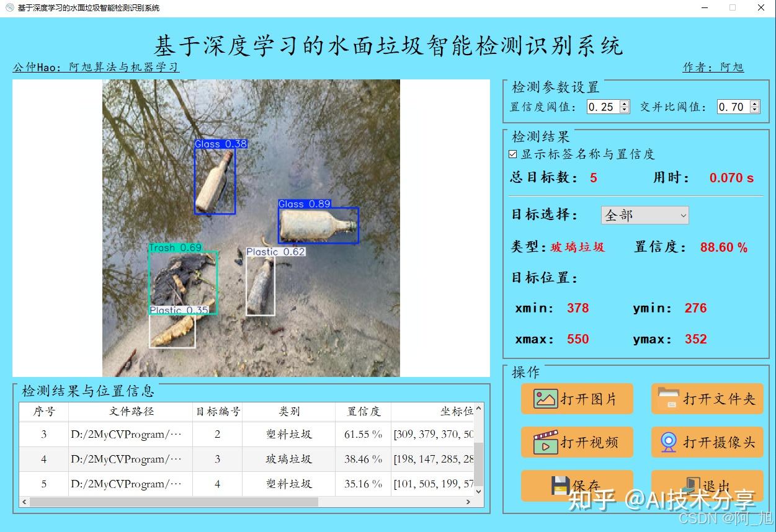The image size is (776, 532).
Task: Click the monitor exit icon on 退出 button
Action: point(693,484)
